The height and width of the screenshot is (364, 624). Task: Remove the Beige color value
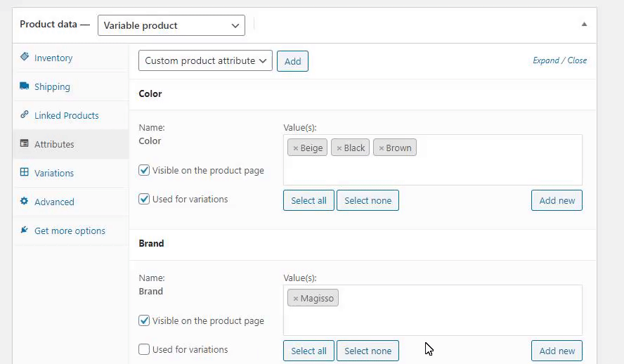point(296,148)
